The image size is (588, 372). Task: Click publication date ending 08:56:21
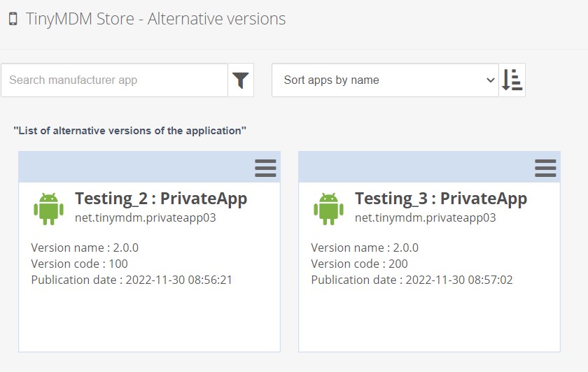pos(132,280)
